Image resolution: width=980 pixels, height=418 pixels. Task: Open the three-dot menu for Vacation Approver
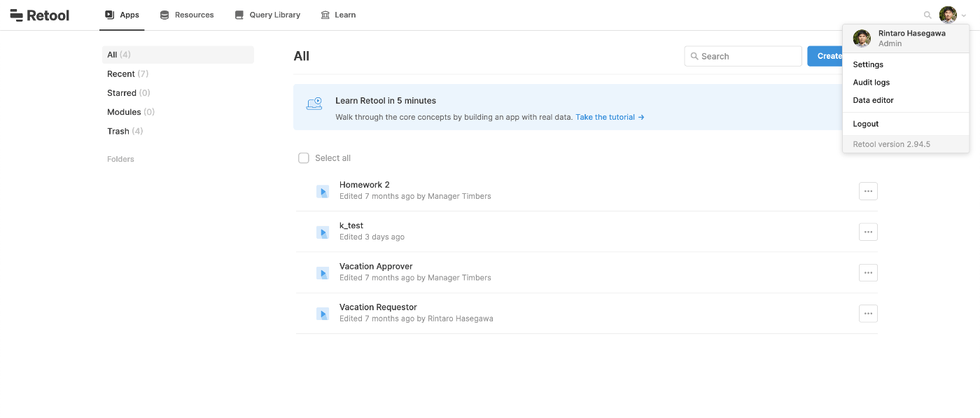click(x=868, y=272)
